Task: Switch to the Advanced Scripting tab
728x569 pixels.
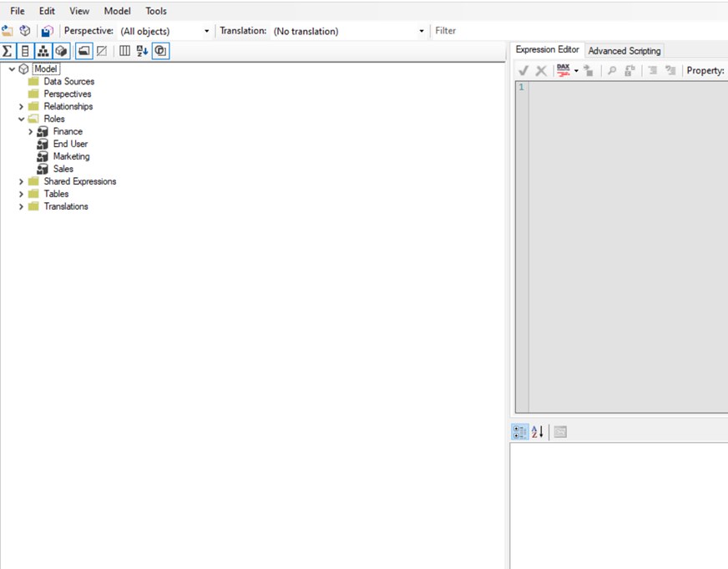Action: (624, 51)
